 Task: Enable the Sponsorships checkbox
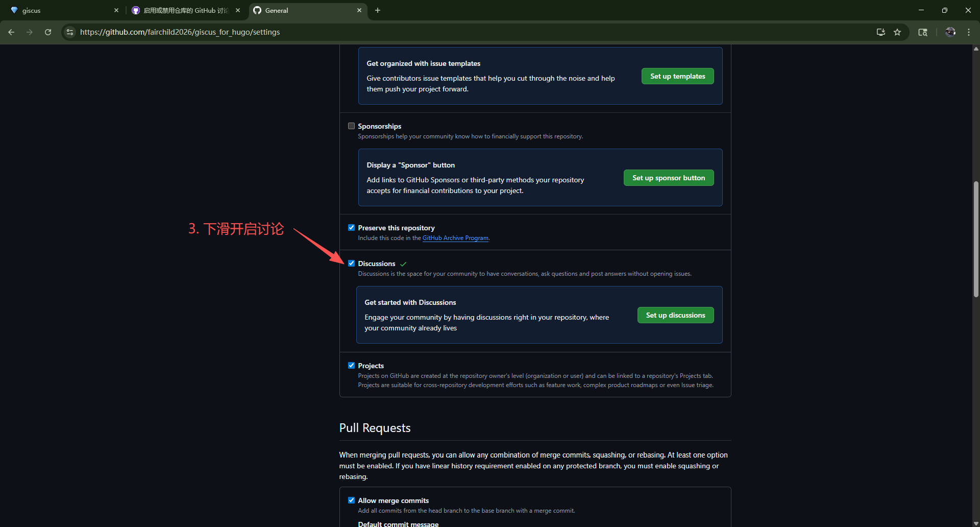pos(351,126)
